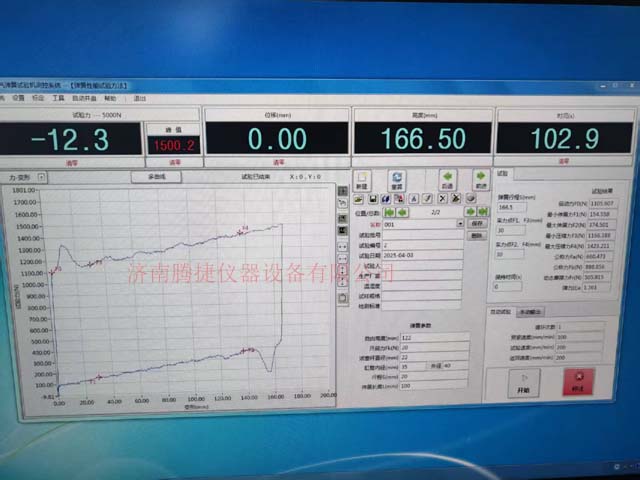Open the 力-变形 curve type dropdown

[x=41, y=177]
